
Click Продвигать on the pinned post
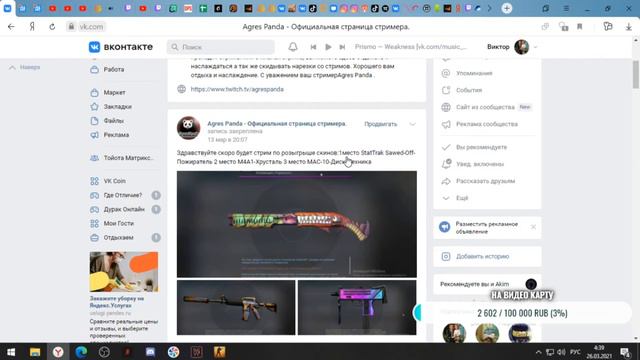point(380,124)
